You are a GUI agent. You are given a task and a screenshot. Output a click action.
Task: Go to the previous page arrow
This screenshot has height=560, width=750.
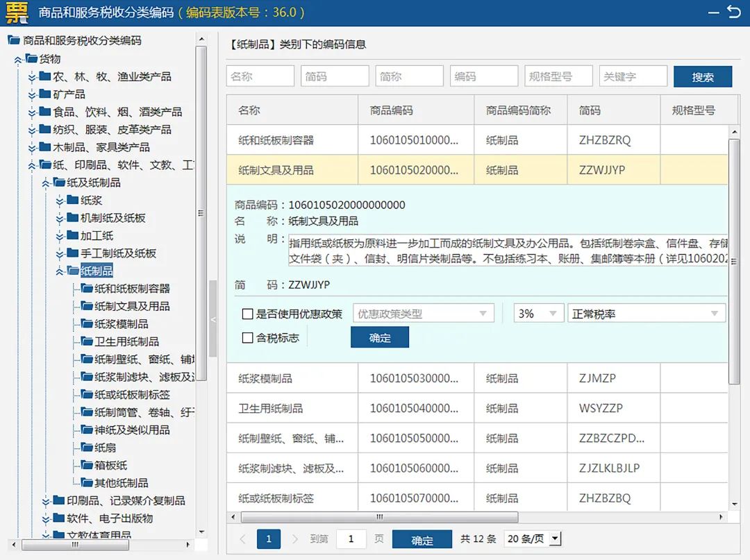[x=242, y=539]
